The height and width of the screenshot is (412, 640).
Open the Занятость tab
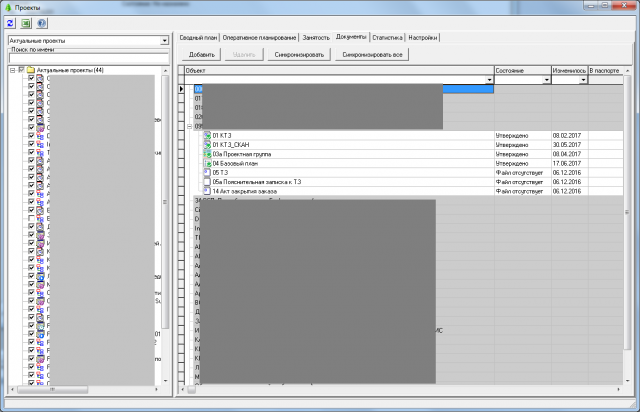pyautogui.click(x=316, y=38)
